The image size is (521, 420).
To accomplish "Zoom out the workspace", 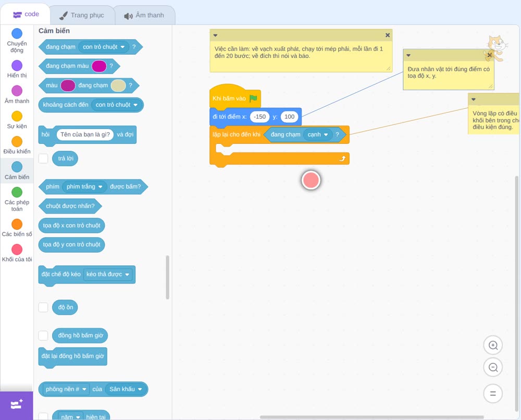I will 493,367.
